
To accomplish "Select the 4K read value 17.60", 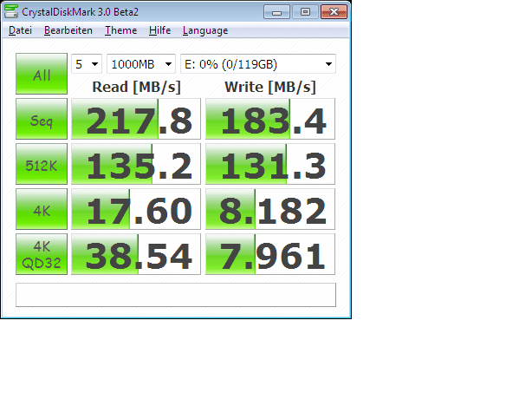I will click(x=136, y=209).
